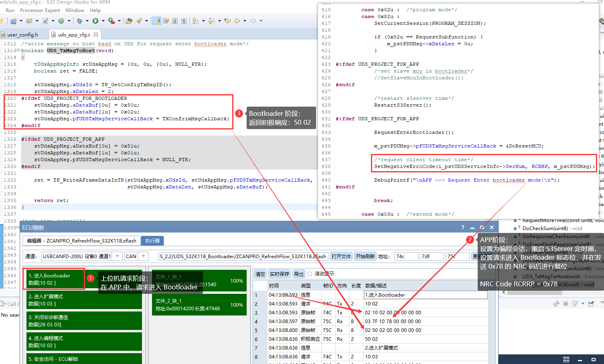Viewport: 604px width, 364px height.
Task: Click the Previous Annotation arrow icon
Action: (211, 21)
